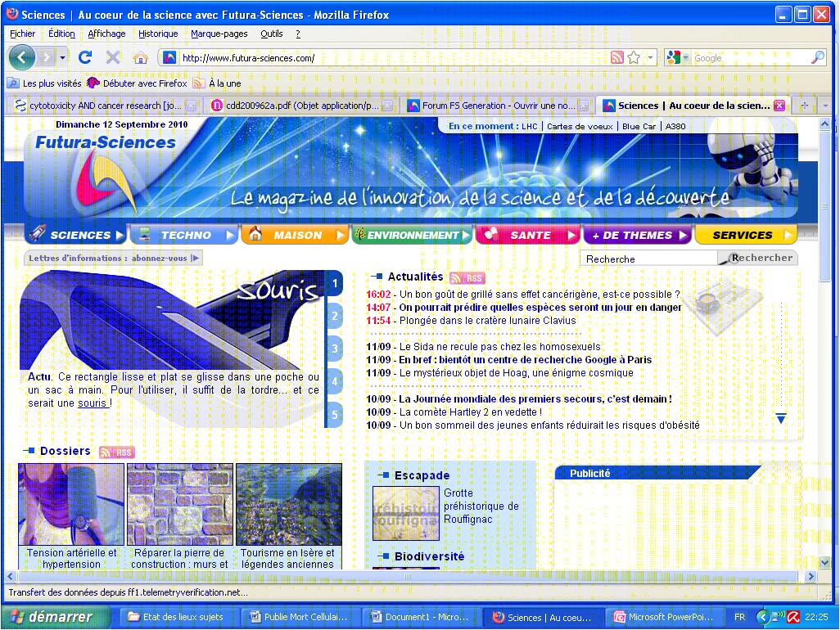Open the home page via house icon
The width and height of the screenshot is (840, 630).
coord(140,58)
